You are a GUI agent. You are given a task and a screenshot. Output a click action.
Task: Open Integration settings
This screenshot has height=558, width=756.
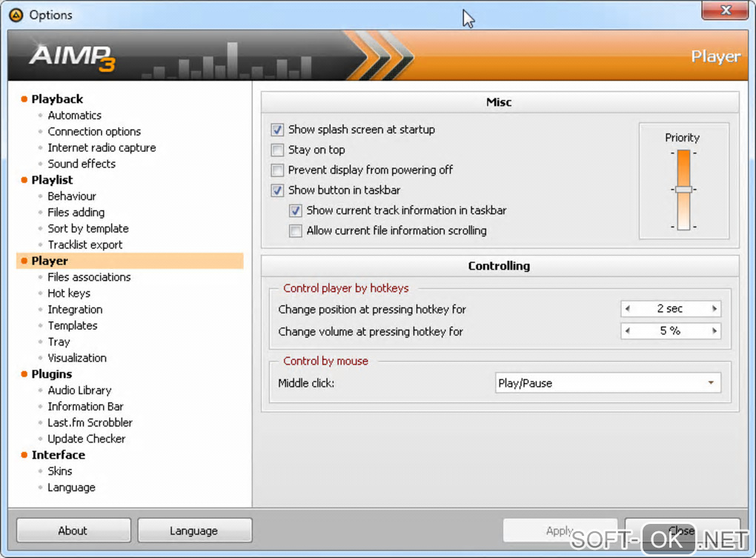[75, 309]
